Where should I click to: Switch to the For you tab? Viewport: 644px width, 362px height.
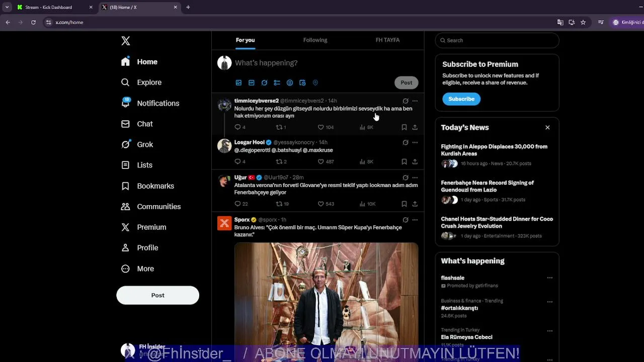245,40
